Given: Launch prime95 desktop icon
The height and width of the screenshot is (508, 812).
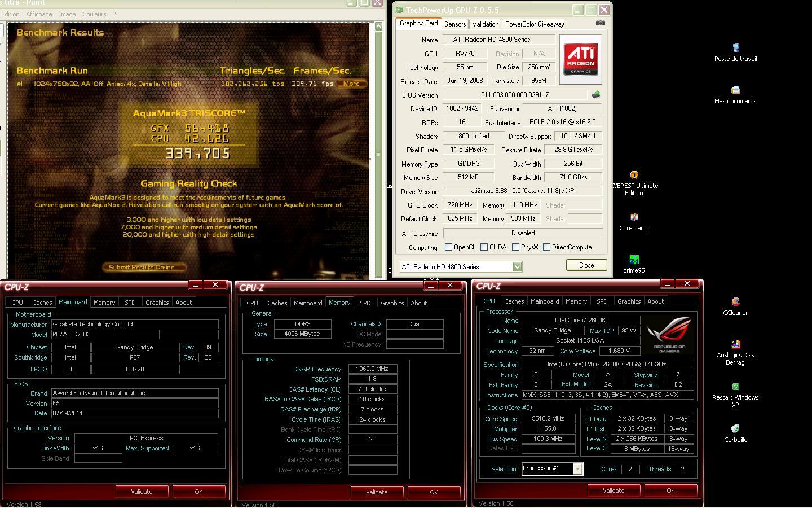Looking at the screenshot, I should tap(634, 260).
